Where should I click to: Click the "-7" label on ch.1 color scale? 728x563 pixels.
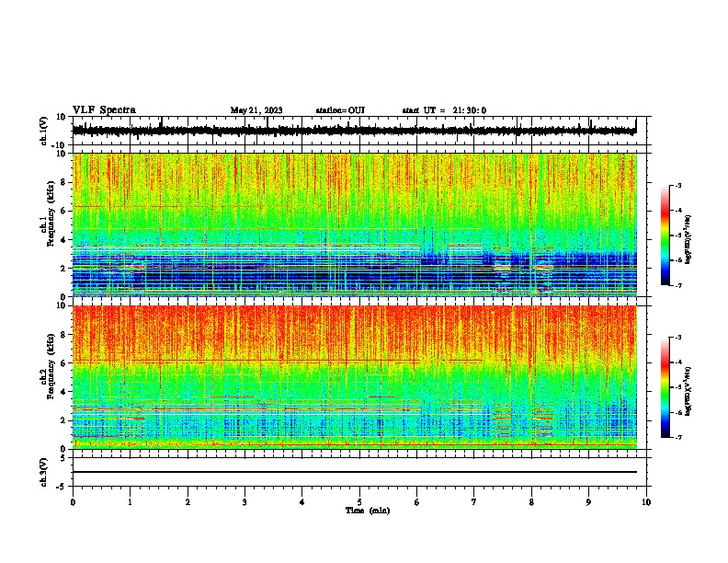[678, 285]
